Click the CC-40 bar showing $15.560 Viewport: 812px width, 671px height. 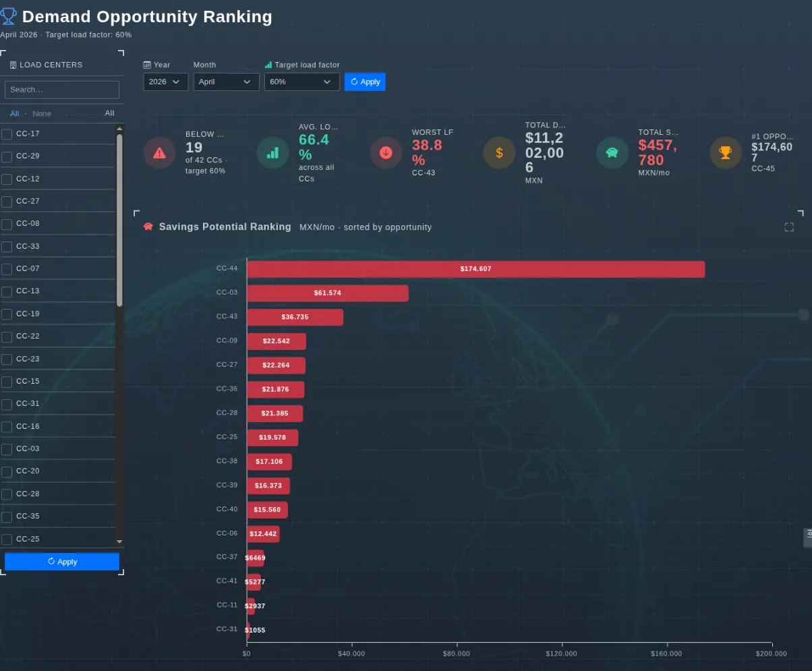(267, 510)
